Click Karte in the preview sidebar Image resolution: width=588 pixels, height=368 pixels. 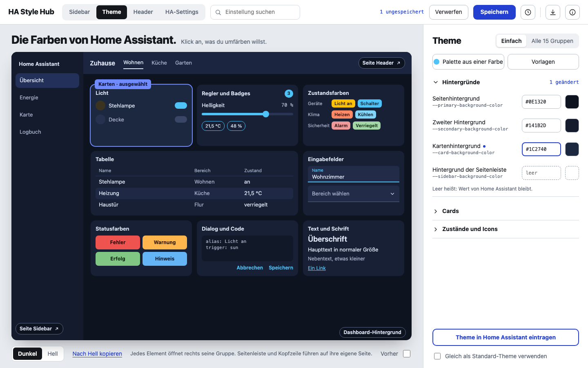pos(47,115)
